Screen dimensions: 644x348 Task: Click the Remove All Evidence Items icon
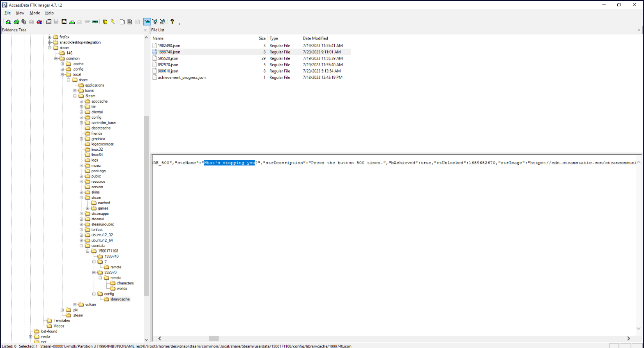coord(39,22)
